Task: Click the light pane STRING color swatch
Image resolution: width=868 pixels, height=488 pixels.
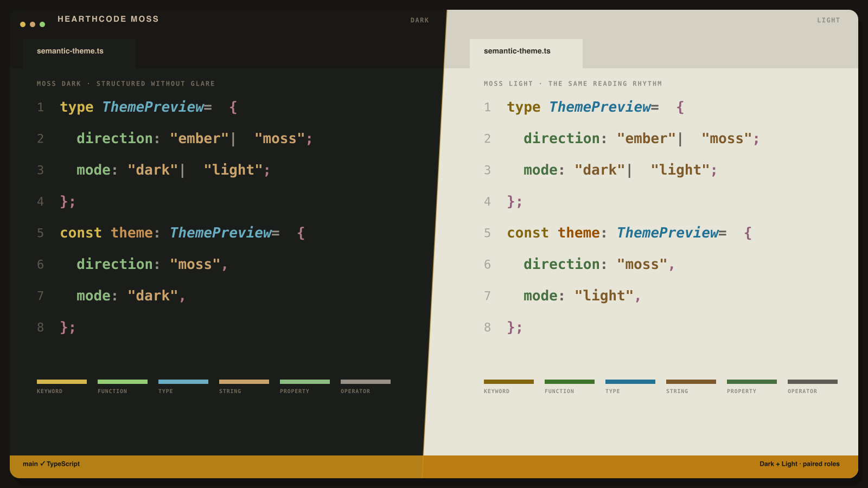Action: click(691, 382)
